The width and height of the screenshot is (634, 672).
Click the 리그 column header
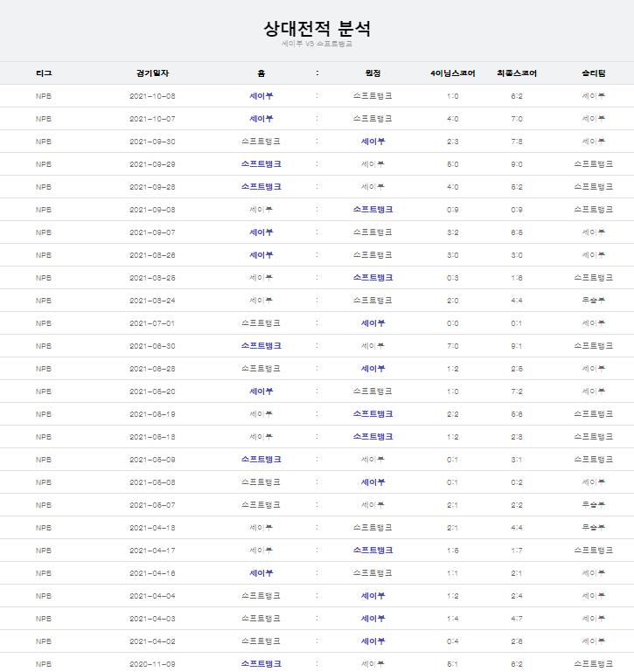click(44, 73)
